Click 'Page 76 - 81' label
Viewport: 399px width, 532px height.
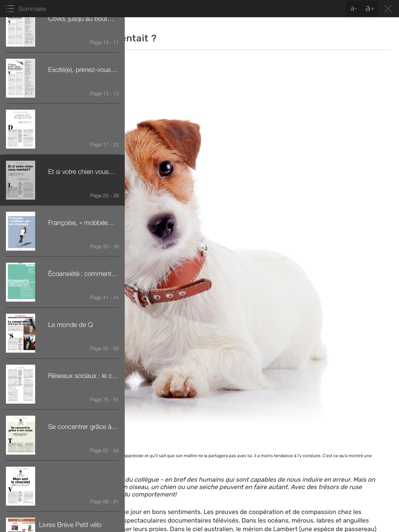pyautogui.click(x=104, y=400)
